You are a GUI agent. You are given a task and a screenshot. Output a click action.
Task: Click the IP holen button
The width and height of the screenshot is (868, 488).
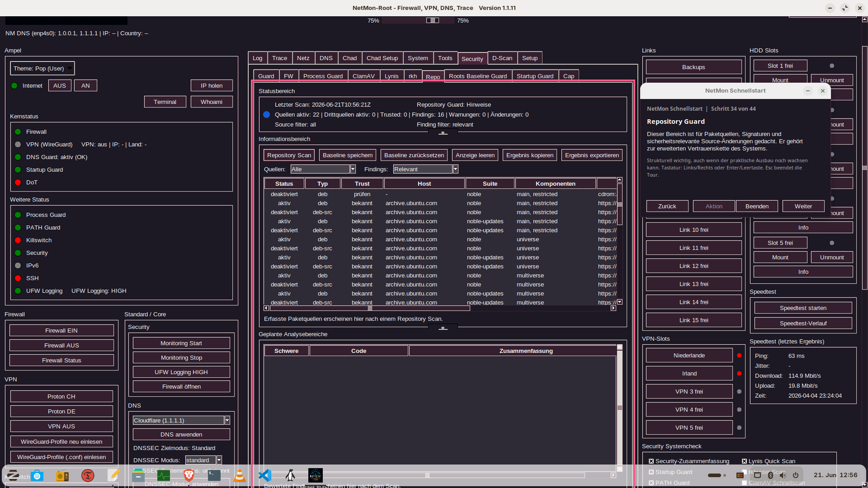(212, 86)
